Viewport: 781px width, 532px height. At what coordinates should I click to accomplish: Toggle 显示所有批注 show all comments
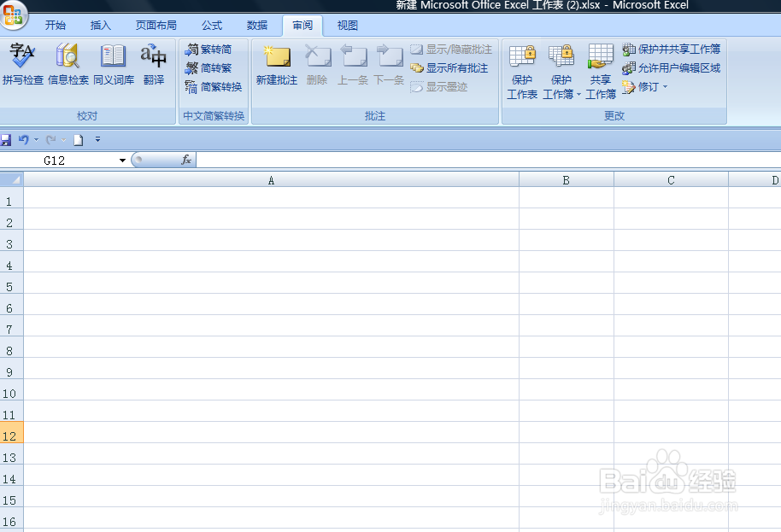(449, 68)
